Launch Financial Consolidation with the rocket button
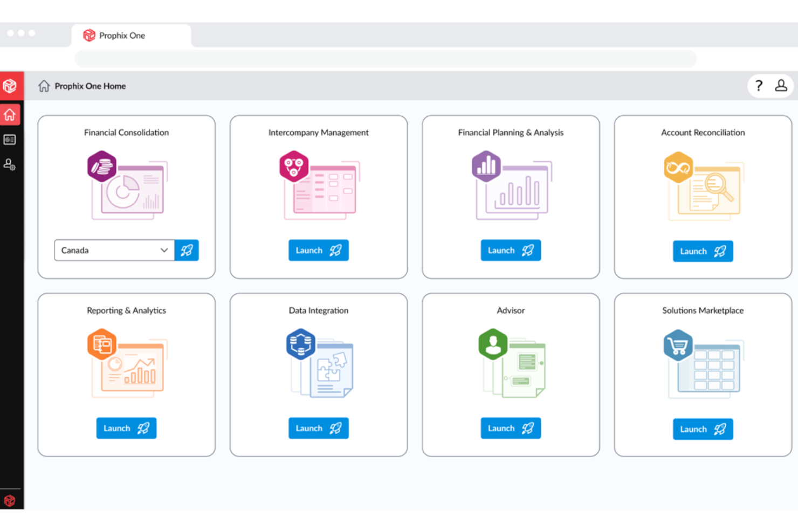 pos(187,250)
